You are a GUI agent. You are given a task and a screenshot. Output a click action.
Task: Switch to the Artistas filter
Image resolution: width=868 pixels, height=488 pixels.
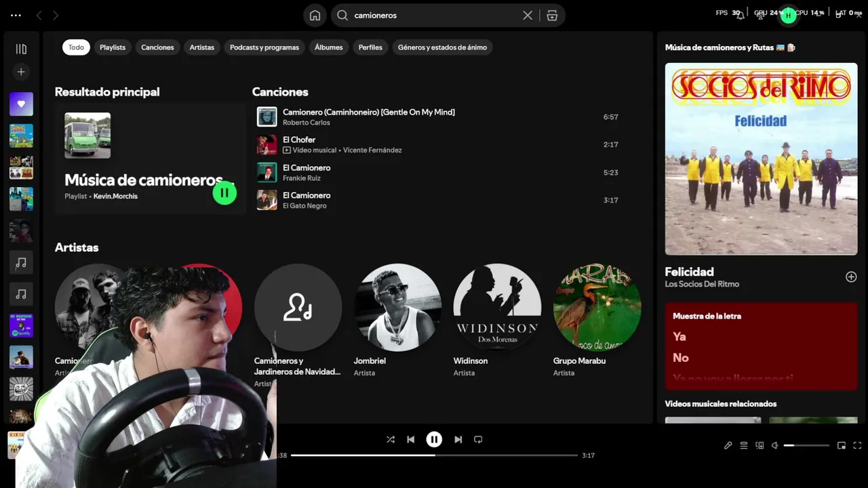[x=202, y=47]
